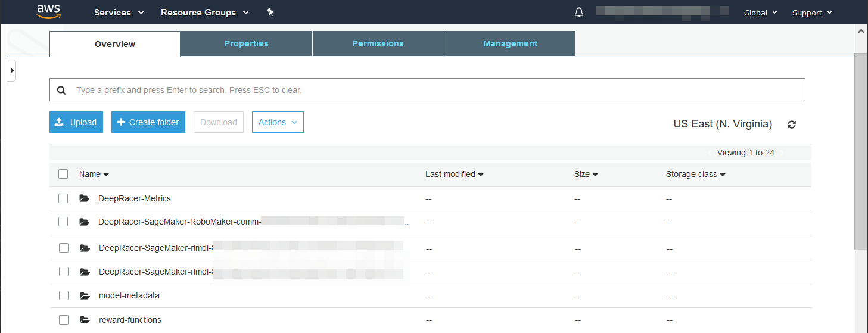Click the magnifier icon in search bar
868x333 pixels.
61,90
